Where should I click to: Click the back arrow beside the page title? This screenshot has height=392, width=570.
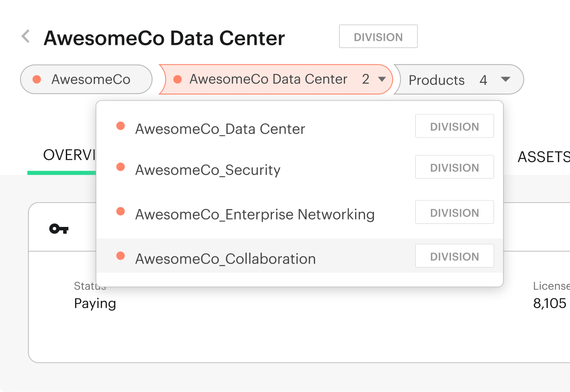pos(25,37)
